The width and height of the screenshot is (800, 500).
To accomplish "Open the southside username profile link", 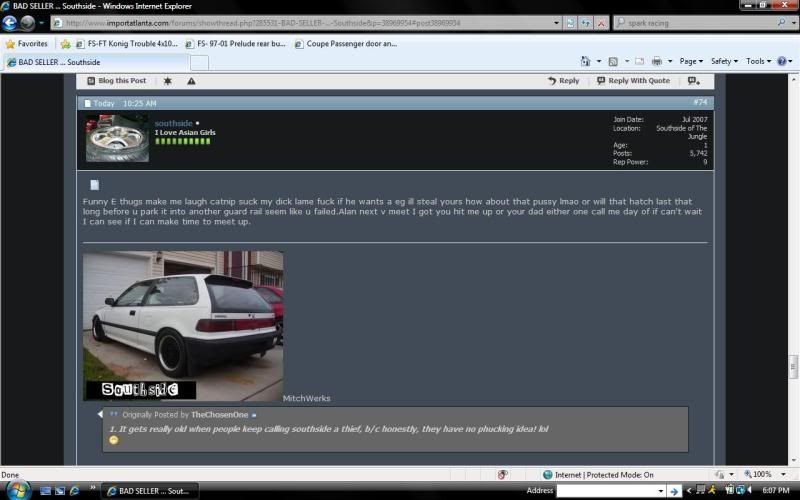I will 172,123.
